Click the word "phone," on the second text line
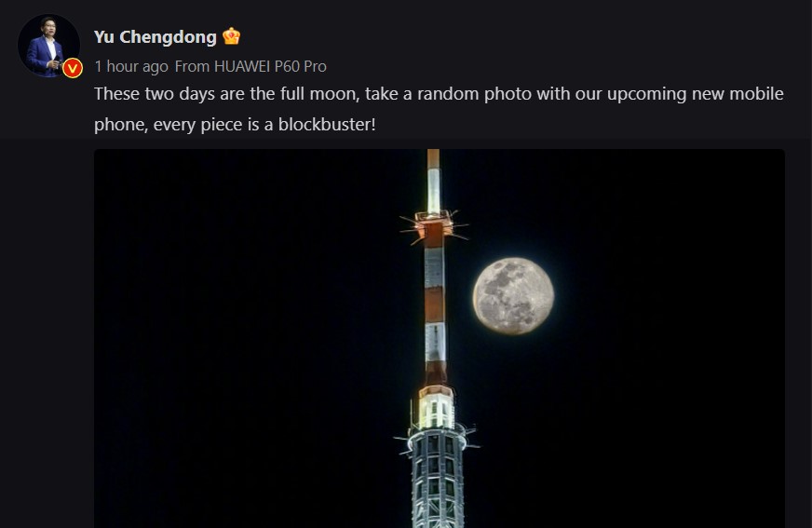Image resolution: width=812 pixels, height=528 pixels. (x=118, y=123)
